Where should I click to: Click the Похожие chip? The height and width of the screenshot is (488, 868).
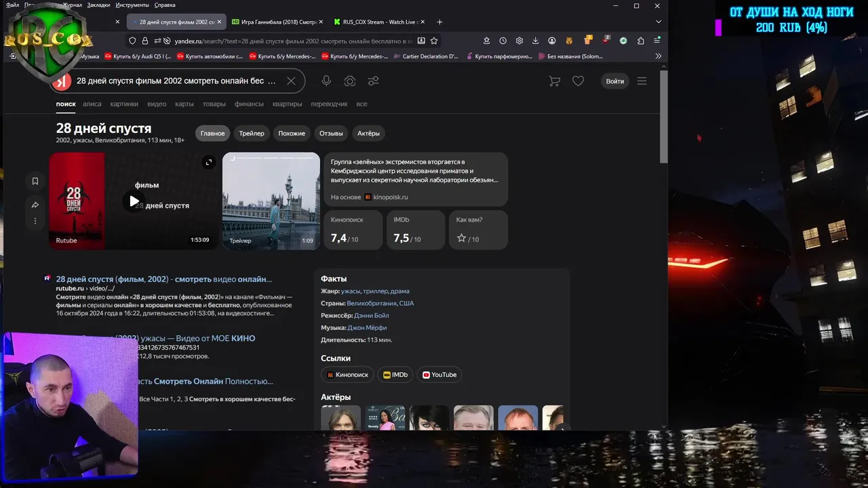(x=292, y=134)
